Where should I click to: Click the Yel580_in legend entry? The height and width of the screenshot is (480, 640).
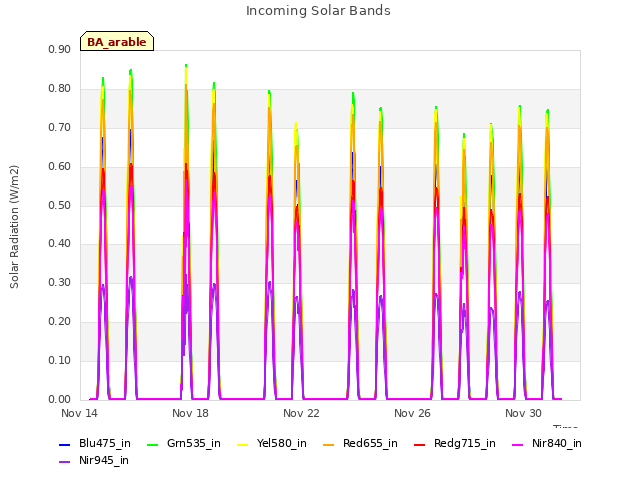[x=272, y=444]
